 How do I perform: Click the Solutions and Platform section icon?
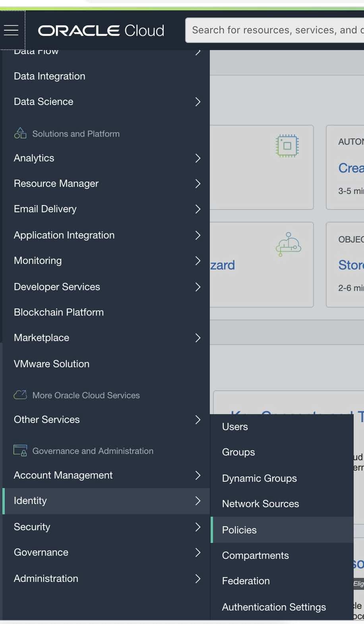(x=20, y=133)
